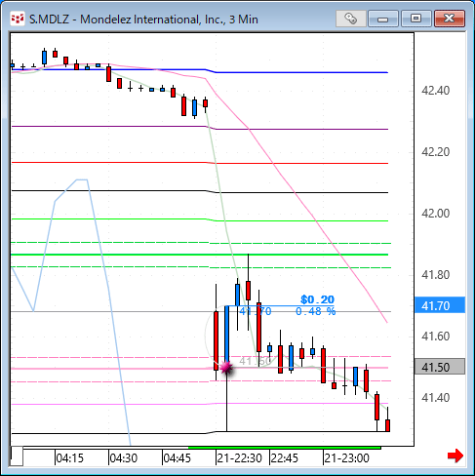Click the 22:45 time axis label

pos(284,458)
